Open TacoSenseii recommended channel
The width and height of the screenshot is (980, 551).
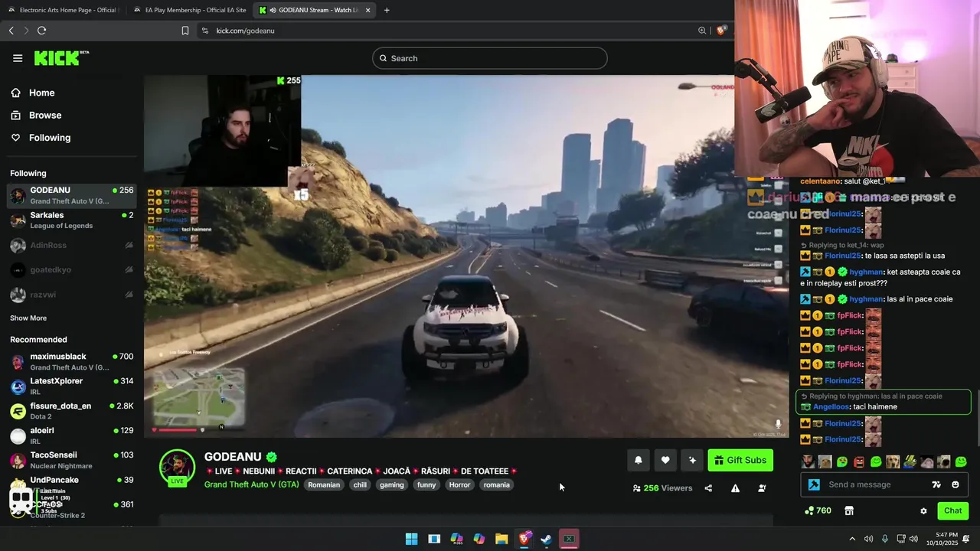(72, 460)
